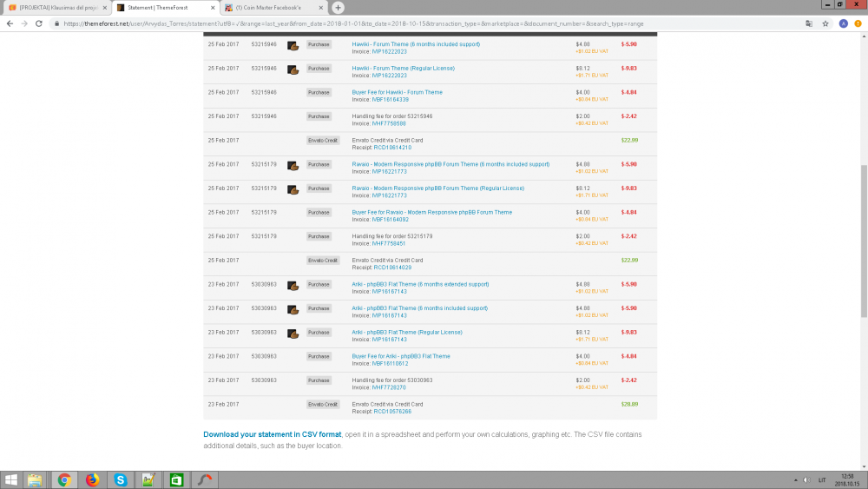Click the item thumbnail for Hawiki six-month support purchase
Screen dimensions: 868x489
pyautogui.click(x=293, y=44)
